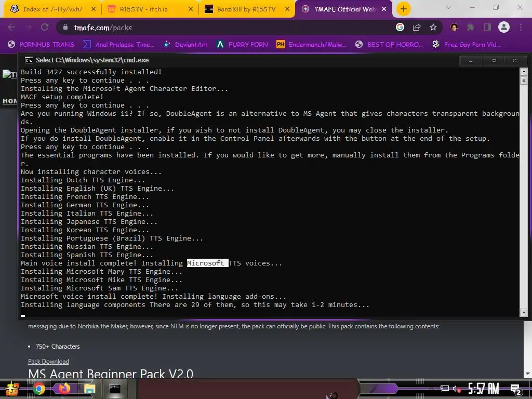Open the Endermanch/Malw... bookmark
The height and width of the screenshot is (399, 532).
point(312,45)
